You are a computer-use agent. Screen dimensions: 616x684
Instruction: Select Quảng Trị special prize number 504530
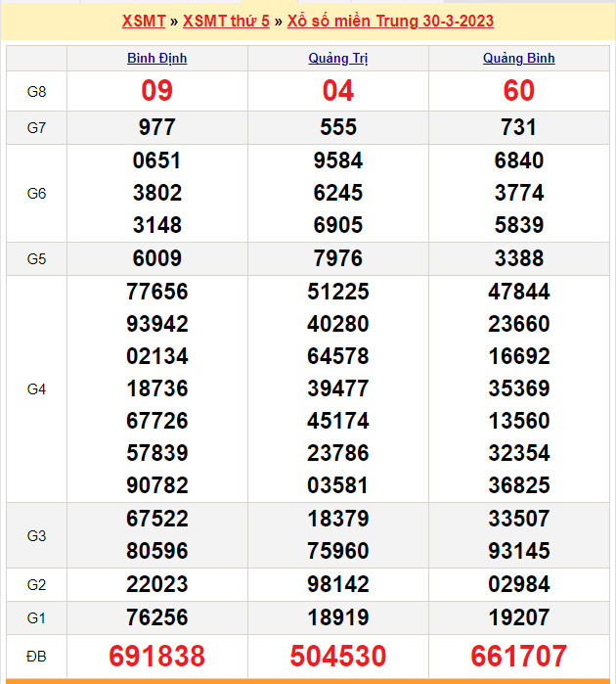(337, 655)
